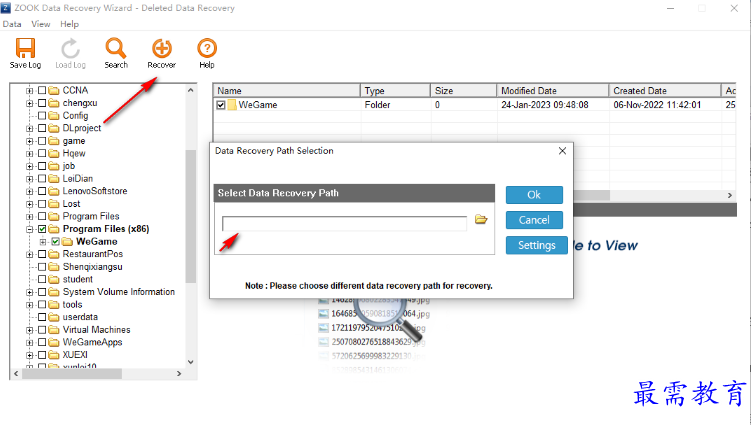Screen dimensions: 755x425
Task: Expand the chengxu tree node
Action: pyautogui.click(x=29, y=103)
